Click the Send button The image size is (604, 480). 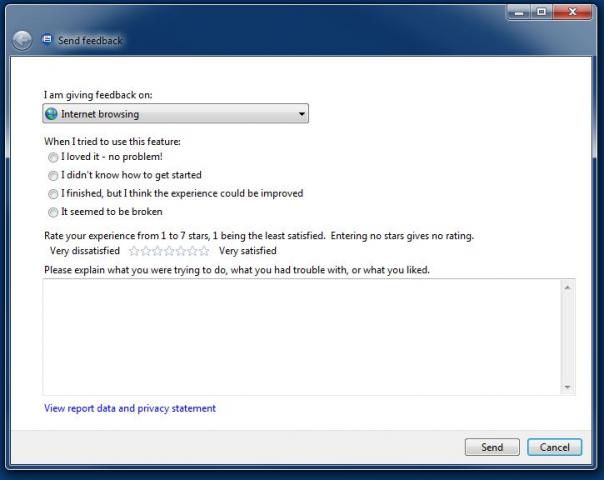pyautogui.click(x=492, y=447)
